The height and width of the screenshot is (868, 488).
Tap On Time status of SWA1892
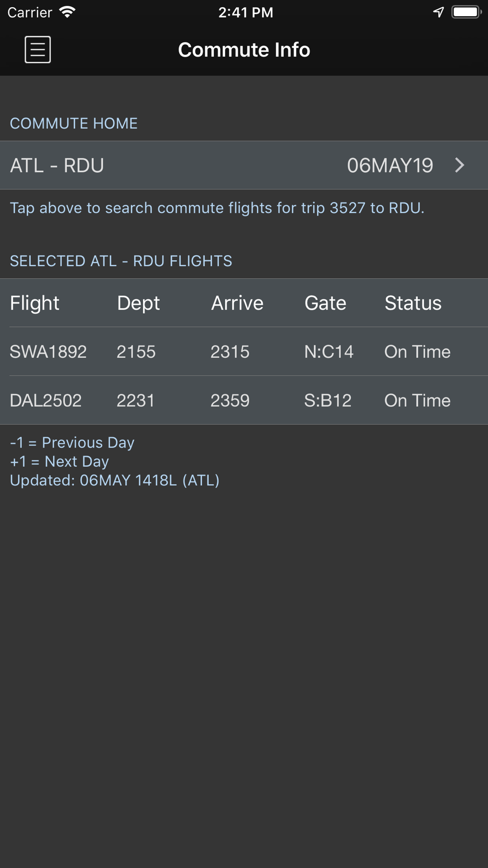(x=417, y=351)
